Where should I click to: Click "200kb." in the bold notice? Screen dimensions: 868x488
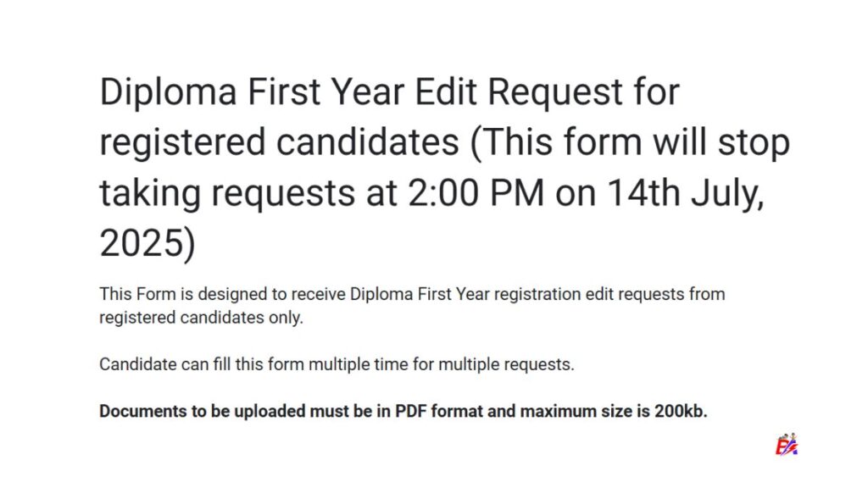click(681, 412)
